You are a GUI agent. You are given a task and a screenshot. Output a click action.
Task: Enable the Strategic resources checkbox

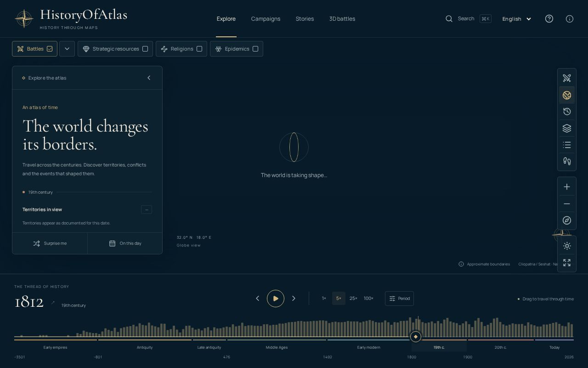coord(145,49)
